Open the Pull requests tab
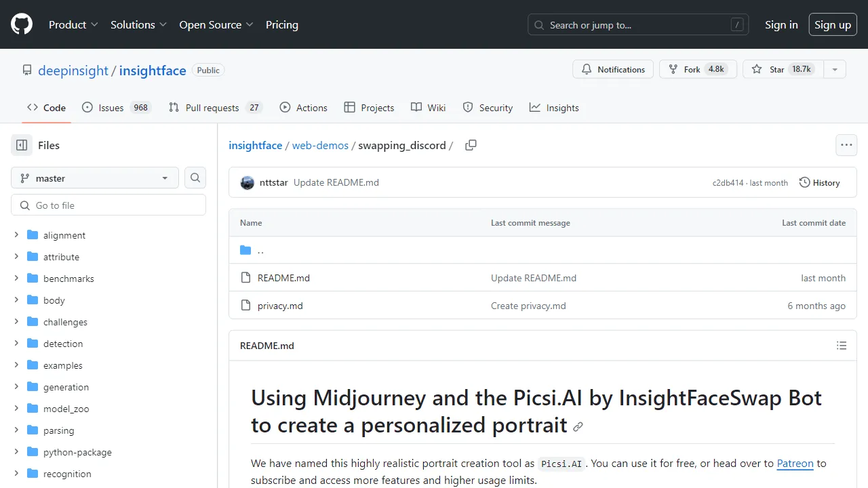 215,108
